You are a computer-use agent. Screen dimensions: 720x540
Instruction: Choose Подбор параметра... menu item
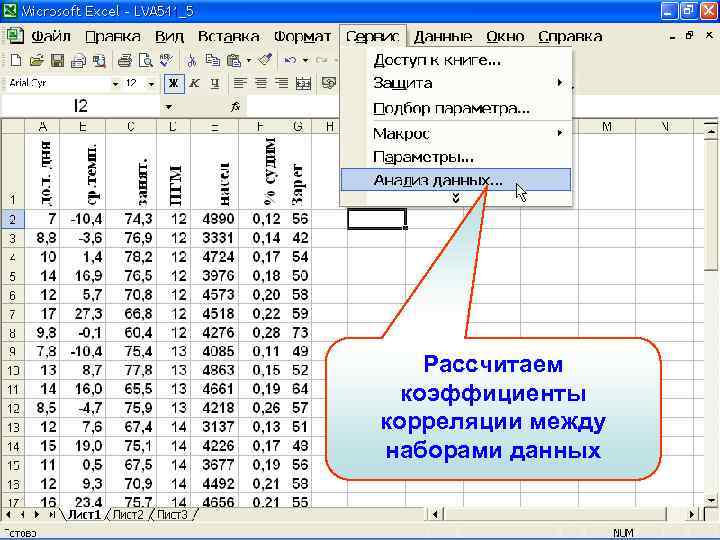(456, 108)
